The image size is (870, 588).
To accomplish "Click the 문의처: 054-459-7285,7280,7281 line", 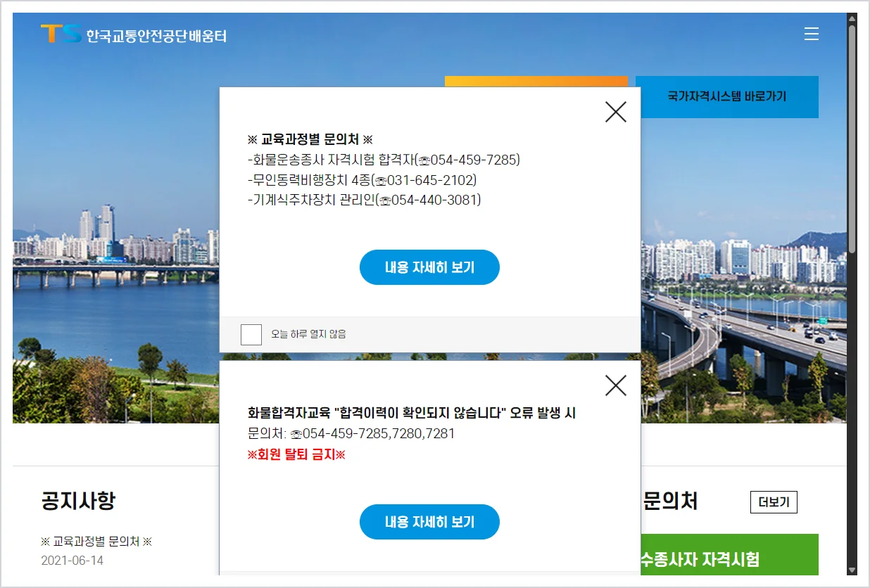I will coord(351,433).
